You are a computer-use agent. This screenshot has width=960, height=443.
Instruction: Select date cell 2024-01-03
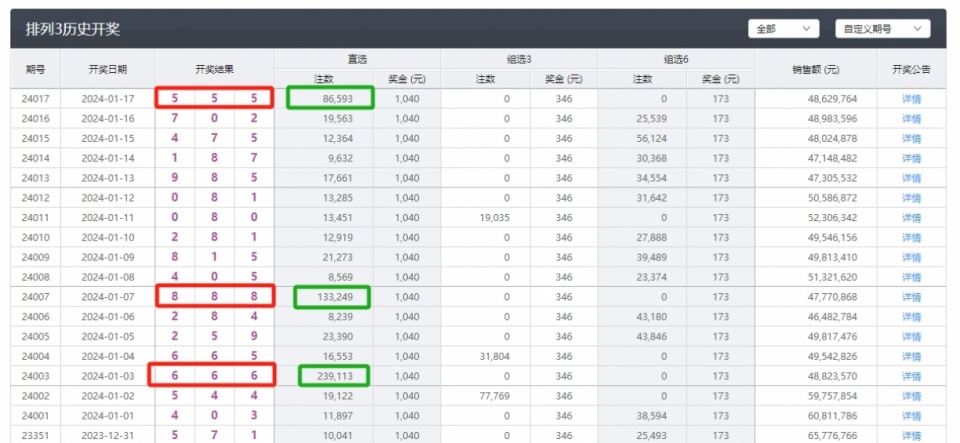(x=108, y=376)
